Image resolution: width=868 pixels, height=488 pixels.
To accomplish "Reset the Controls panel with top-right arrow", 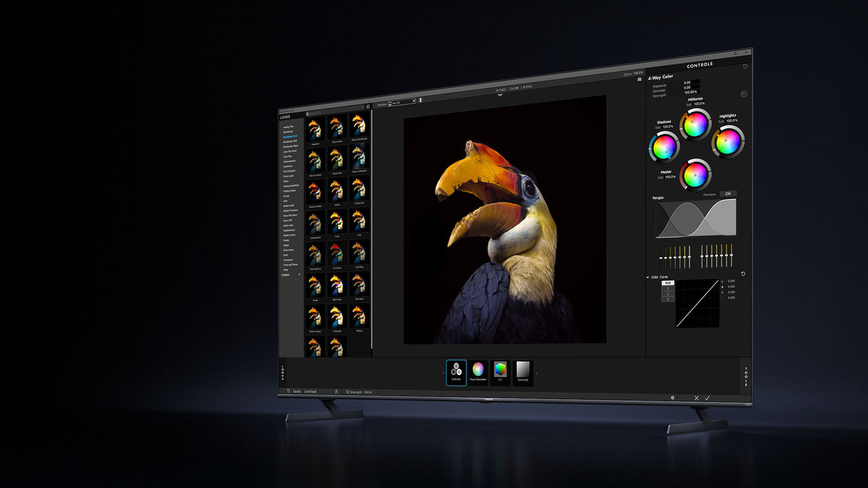I will tap(745, 66).
